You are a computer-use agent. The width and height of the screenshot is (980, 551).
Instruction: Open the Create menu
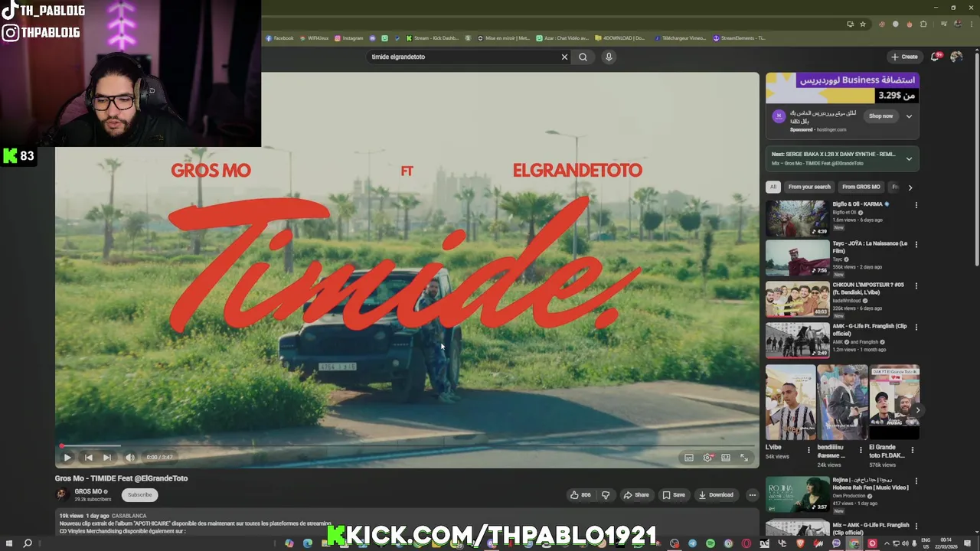click(x=904, y=57)
